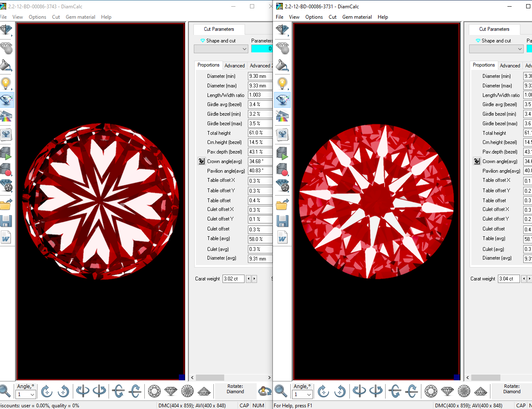Click the play movie icon in left window
Image resolution: width=532 pixels, height=409 pixels.
click(6, 154)
